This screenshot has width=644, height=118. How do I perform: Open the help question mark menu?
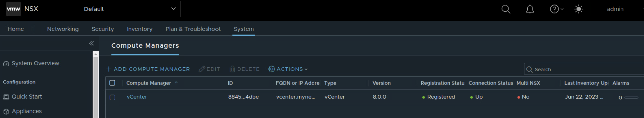(555, 9)
